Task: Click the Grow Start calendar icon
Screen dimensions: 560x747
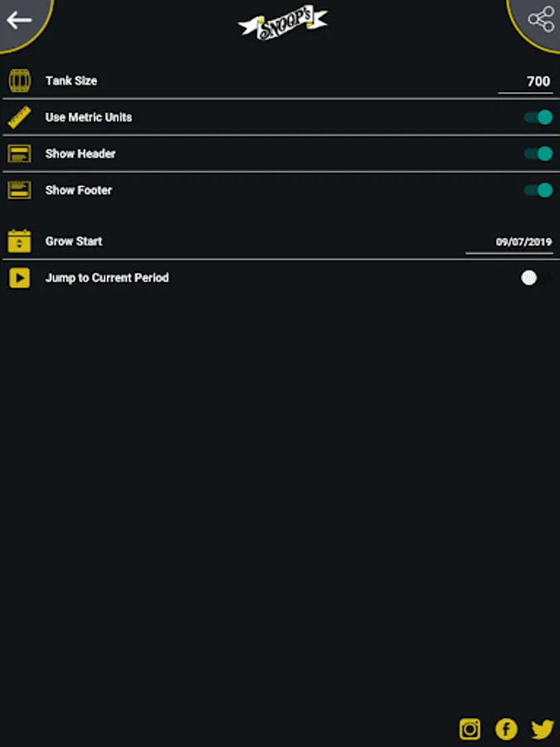Action: point(20,241)
